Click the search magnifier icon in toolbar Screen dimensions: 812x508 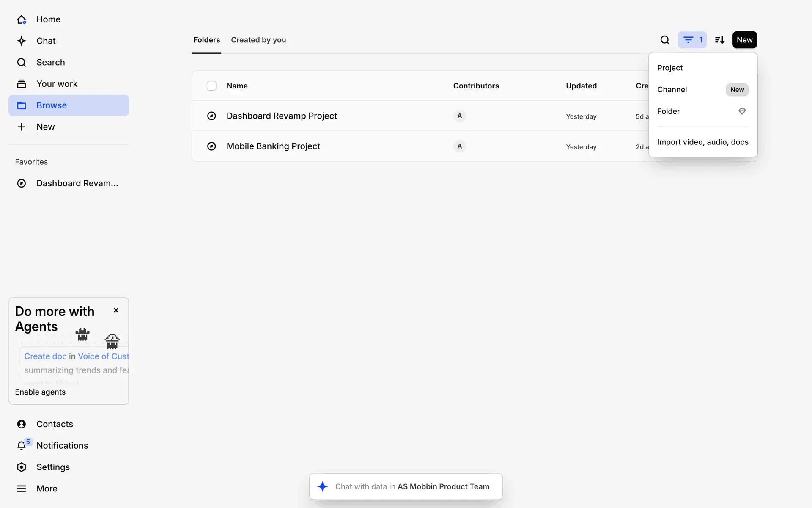tap(665, 40)
